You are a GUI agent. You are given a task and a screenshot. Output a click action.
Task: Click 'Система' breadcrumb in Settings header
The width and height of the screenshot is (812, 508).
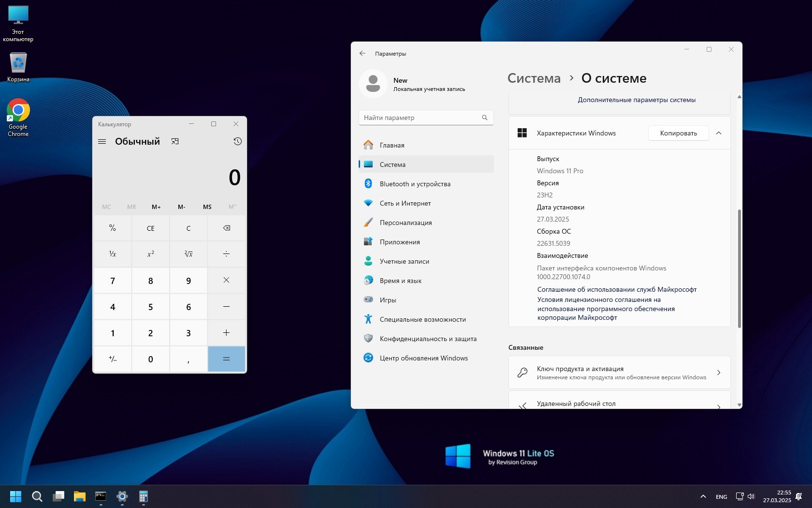click(534, 78)
